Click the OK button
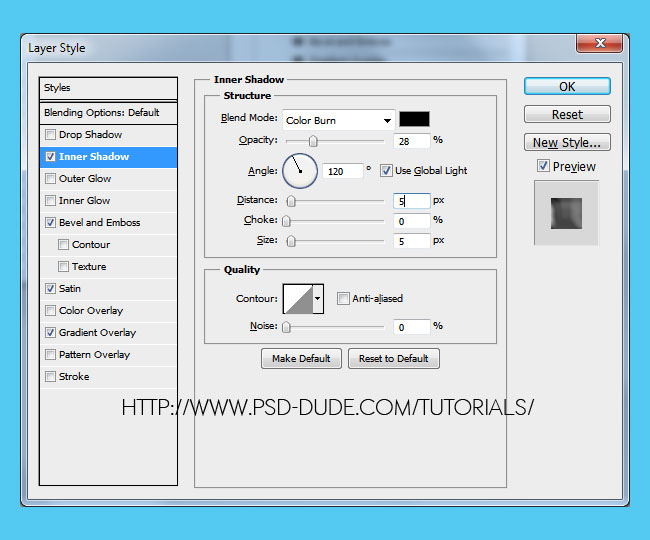Screen dimensions: 650x540 [567, 86]
